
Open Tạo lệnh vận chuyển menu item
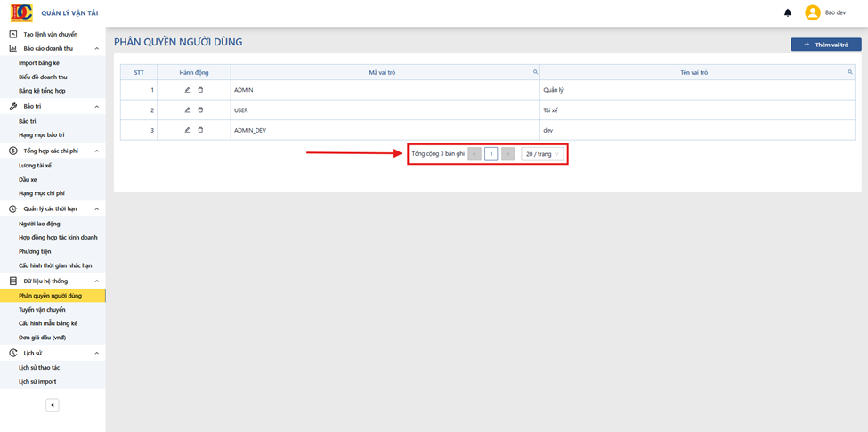[x=53, y=35]
